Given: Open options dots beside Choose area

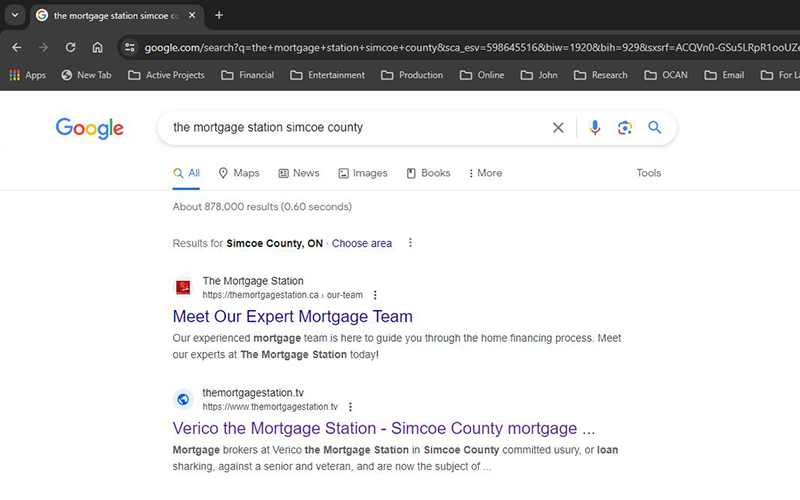Looking at the screenshot, I should pos(410,243).
